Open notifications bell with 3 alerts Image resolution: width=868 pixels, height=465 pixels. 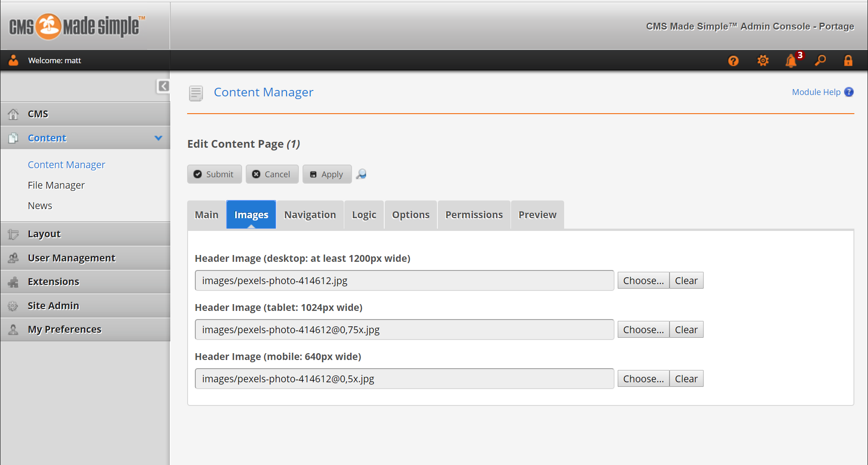tap(791, 60)
